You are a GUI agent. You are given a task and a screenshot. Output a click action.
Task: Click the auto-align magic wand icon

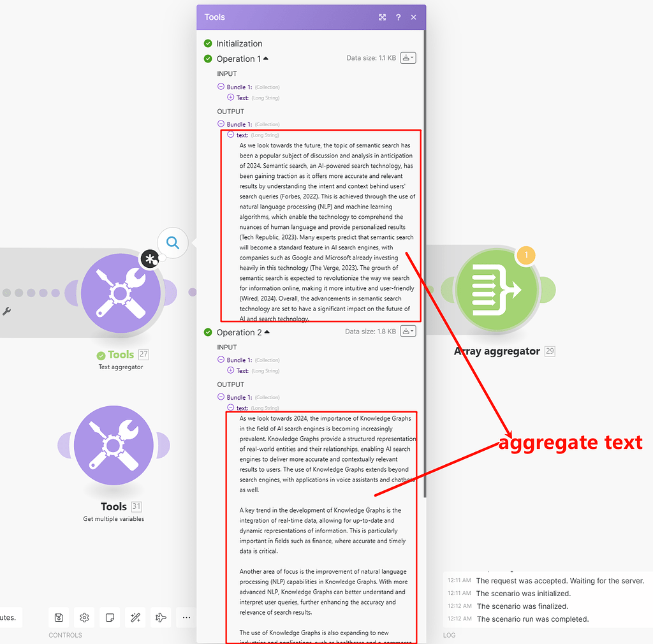tap(135, 617)
